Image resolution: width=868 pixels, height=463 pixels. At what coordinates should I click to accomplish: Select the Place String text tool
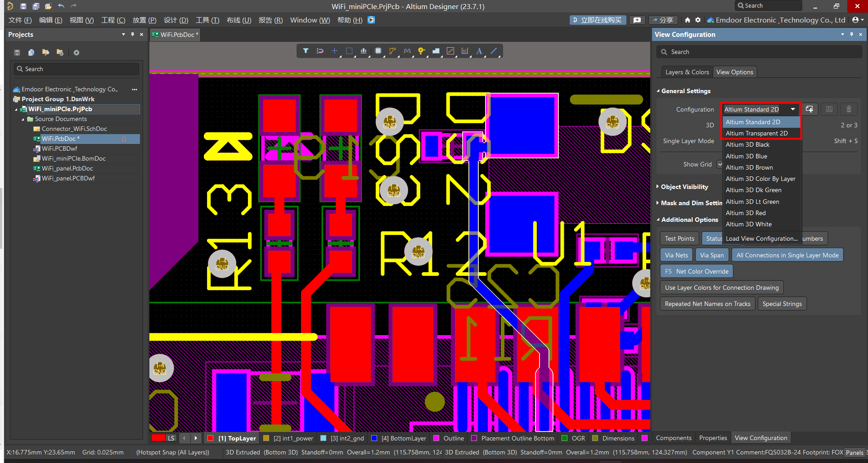pos(479,51)
